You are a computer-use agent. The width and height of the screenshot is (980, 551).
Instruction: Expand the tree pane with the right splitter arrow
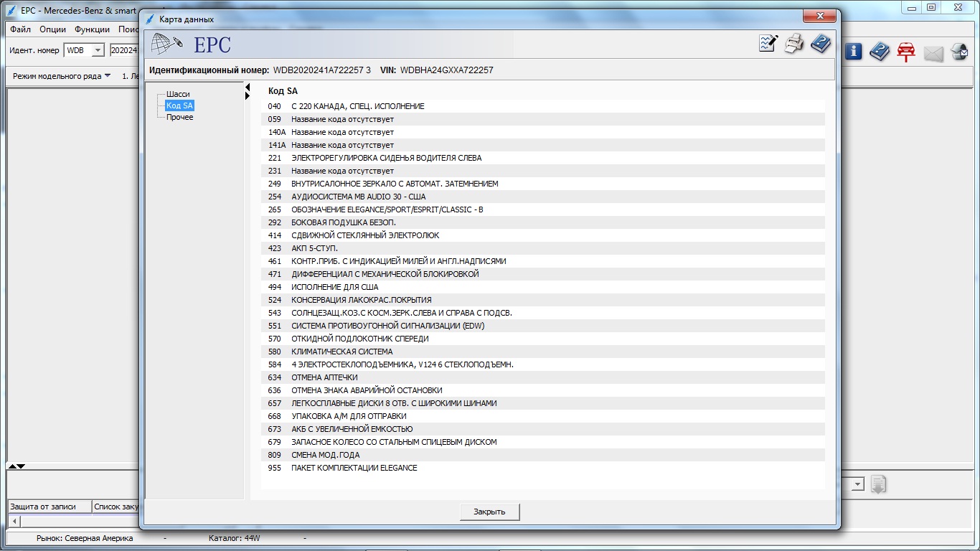pos(248,96)
